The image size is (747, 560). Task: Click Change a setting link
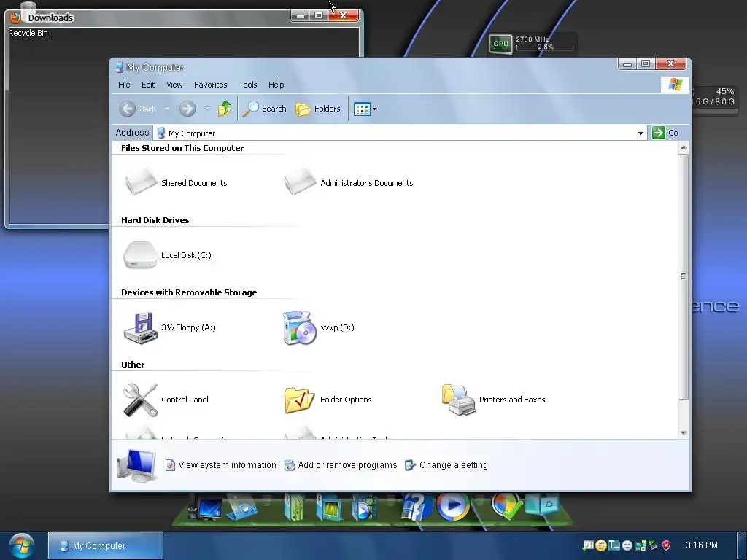(x=446, y=465)
